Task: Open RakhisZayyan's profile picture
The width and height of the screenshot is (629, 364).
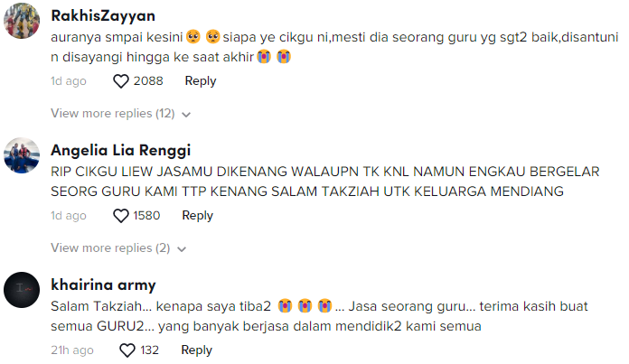Action: [x=22, y=21]
